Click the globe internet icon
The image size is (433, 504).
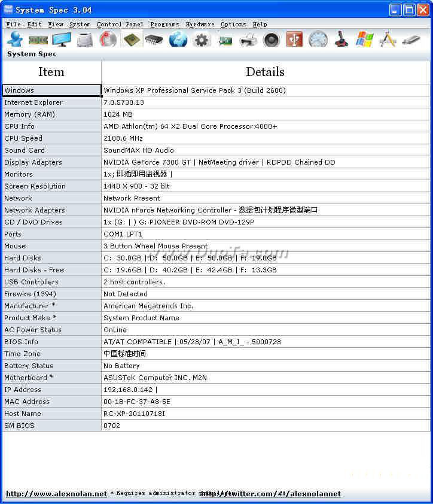[178, 40]
